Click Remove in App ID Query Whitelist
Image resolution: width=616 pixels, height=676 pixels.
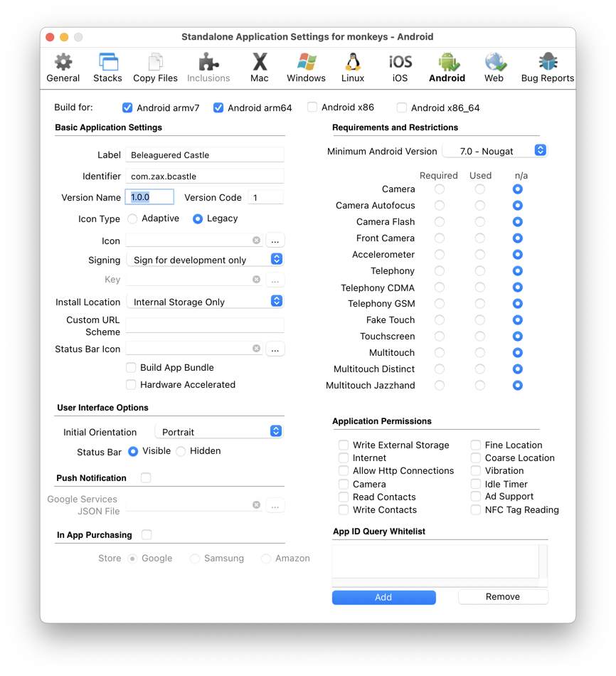pyautogui.click(x=503, y=597)
